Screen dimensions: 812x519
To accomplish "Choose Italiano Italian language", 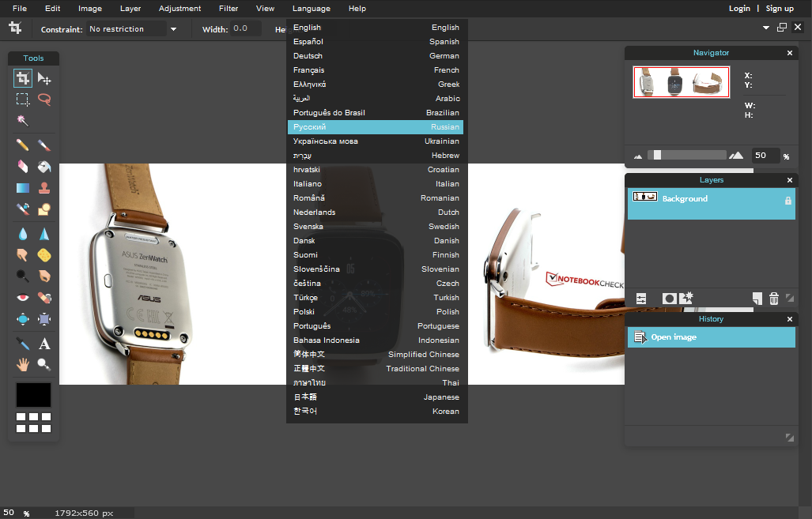I will coord(376,184).
